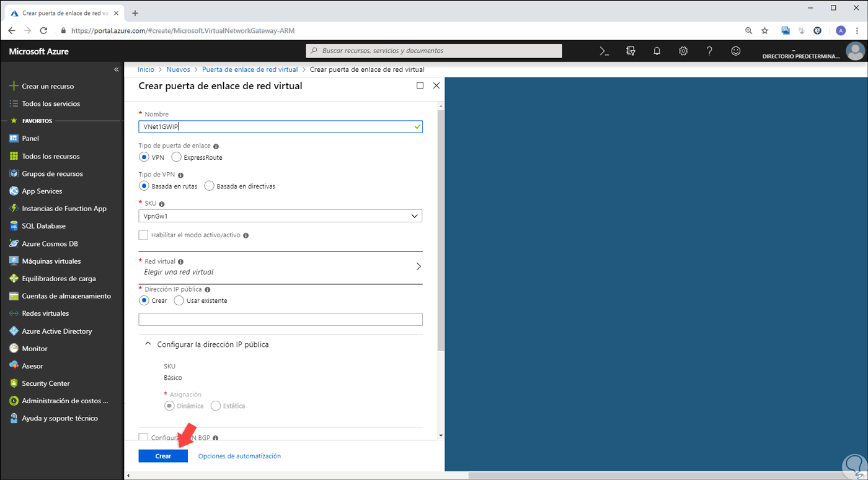
Task: Select the ExpressRoute gateway type
Action: (176, 157)
